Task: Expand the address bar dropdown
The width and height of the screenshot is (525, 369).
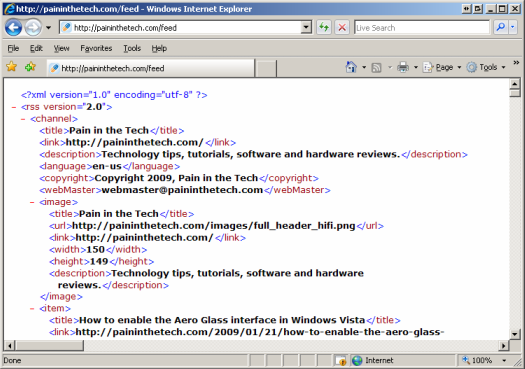Action: point(306,27)
